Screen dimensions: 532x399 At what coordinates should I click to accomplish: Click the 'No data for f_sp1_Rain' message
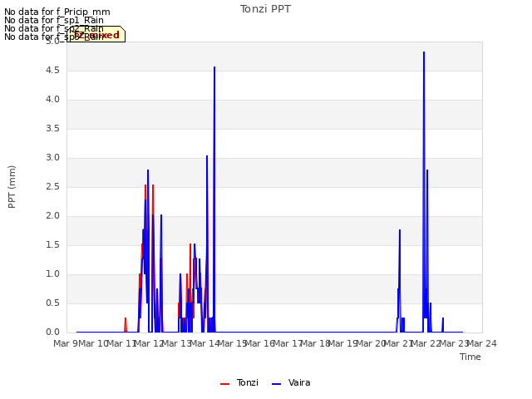pos(54,20)
